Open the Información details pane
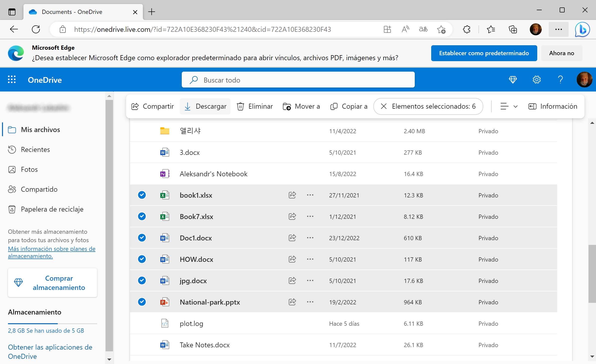The image size is (596, 364). point(553,106)
